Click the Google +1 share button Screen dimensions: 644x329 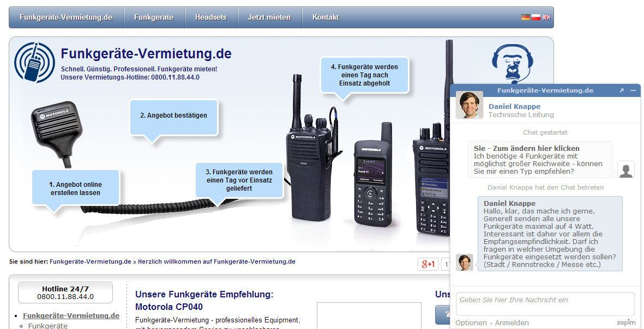pos(428,264)
